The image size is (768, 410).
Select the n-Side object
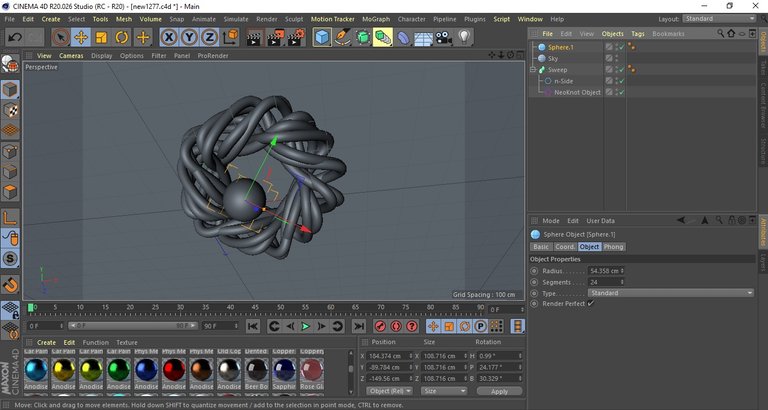[563, 81]
